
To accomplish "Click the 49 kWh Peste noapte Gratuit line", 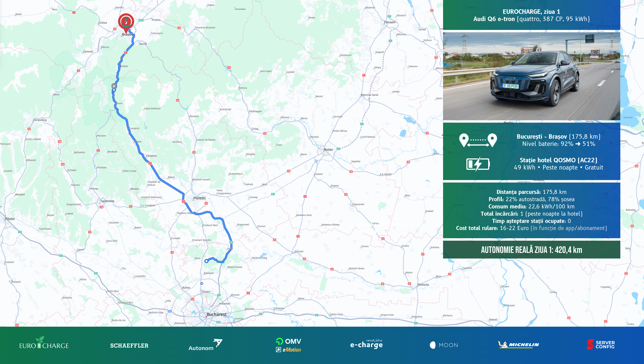I will coord(559,167).
